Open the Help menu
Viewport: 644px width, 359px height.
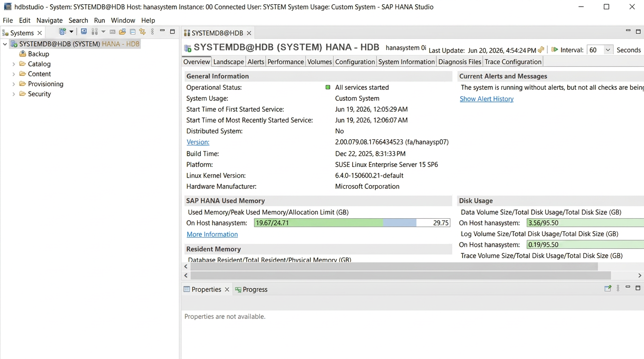pyautogui.click(x=148, y=20)
